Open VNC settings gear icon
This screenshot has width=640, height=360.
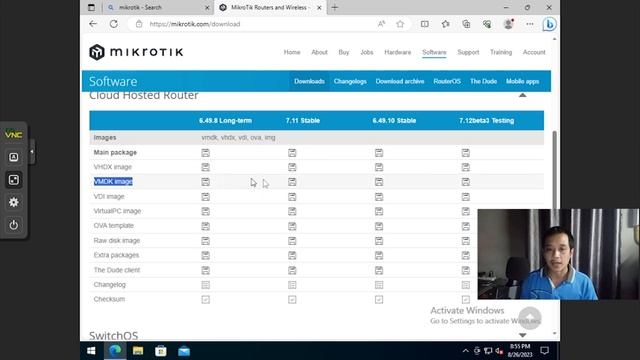(13, 202)
